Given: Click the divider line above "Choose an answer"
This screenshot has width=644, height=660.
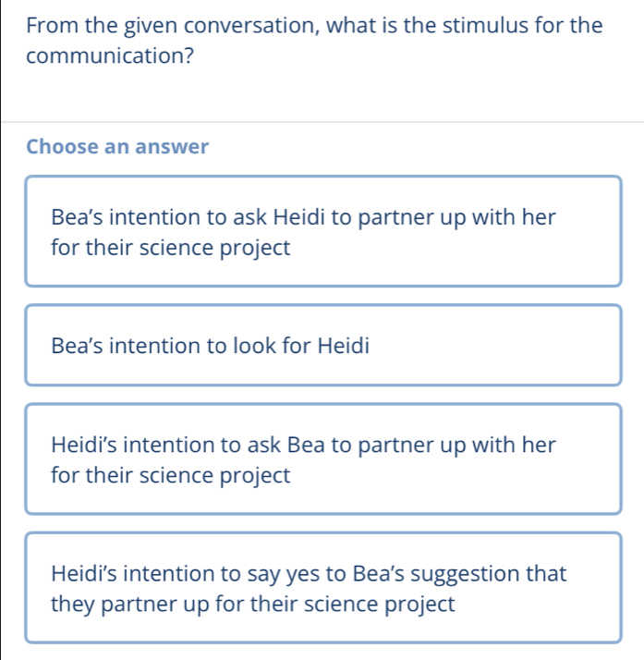Looking at the screenshot, I should click(x=322, y=121).
